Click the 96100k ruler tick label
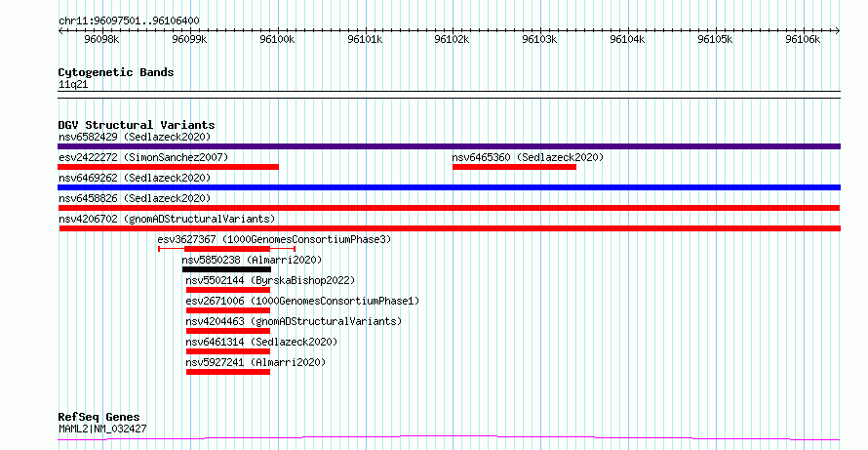This screenshot has width=868, height=450. click(x=277, y=39)
